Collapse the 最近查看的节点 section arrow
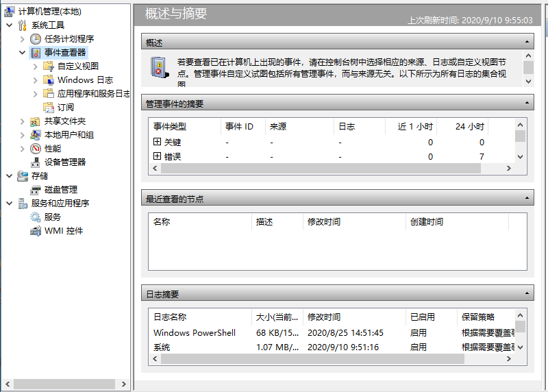This screenshot has width=548, height=392. 527,198
